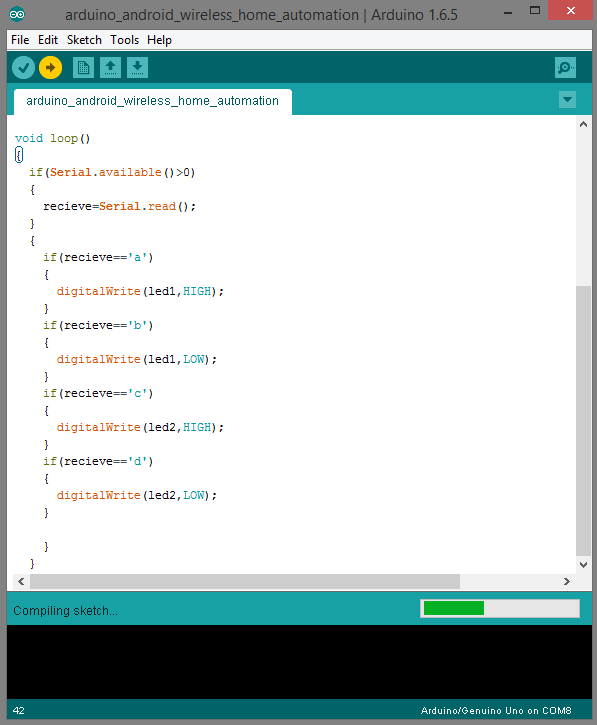Click the highlighted opening brace after loop()
The width and height of the screenshot is (597, 725).
click(19, 155)
